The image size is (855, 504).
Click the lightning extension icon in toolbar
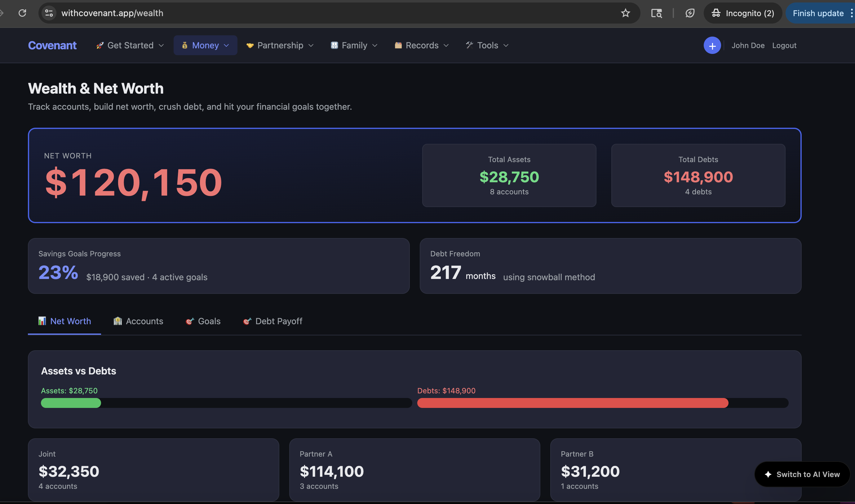click(x=689, y=13)
